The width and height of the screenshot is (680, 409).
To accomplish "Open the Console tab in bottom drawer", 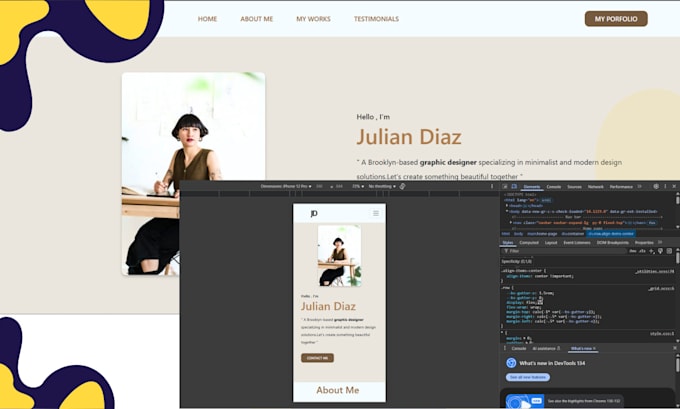I will coord(519,348).
